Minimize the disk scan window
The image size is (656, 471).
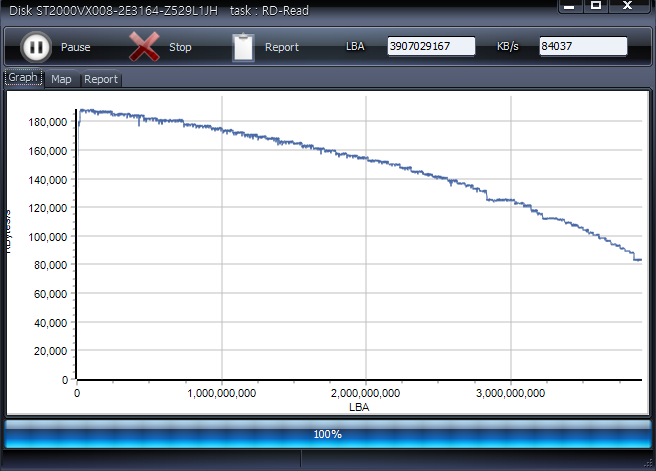click(569, 6)
